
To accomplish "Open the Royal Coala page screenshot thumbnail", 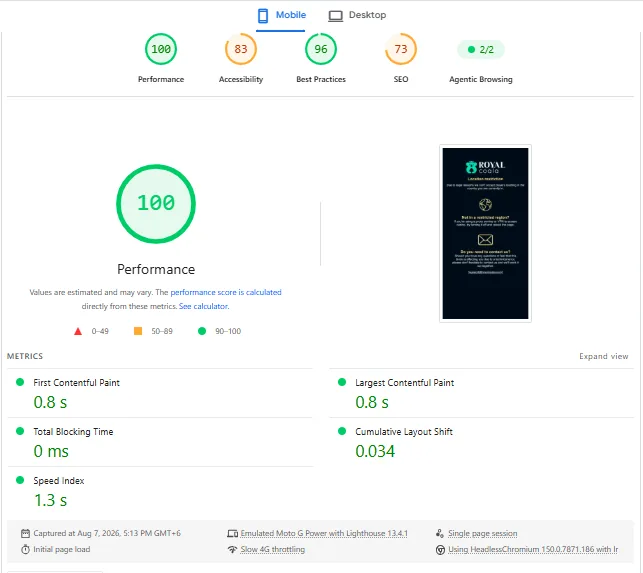I will point(486,233).
